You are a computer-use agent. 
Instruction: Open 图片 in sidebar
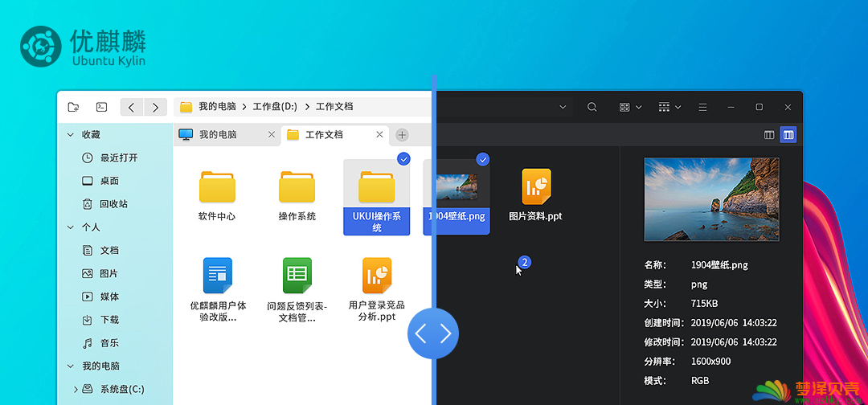[x=100, y=273]
